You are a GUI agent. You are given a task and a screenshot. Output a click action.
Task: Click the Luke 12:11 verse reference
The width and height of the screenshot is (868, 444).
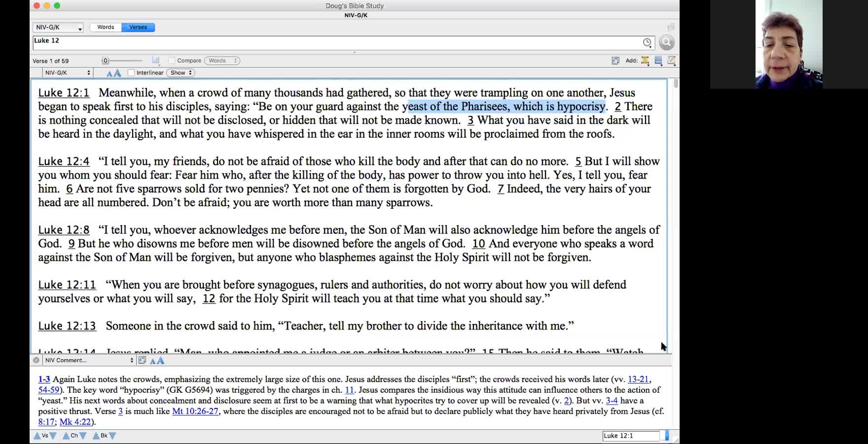point(67,285)
